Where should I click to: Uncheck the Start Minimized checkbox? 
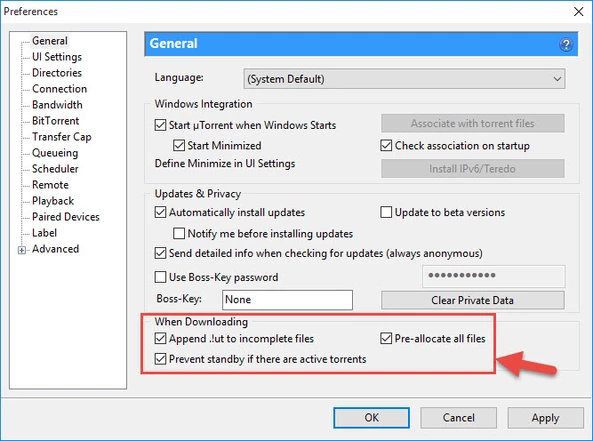click(x=179, y=146)
